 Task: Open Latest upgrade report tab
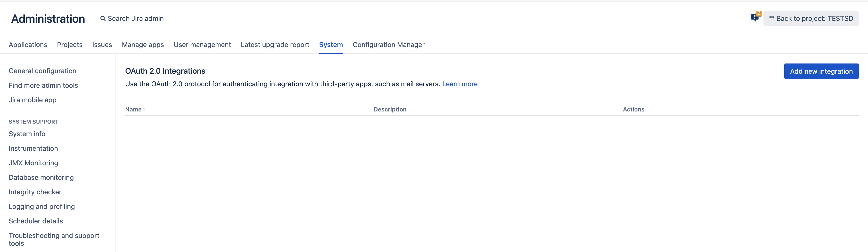pos(275,45)
